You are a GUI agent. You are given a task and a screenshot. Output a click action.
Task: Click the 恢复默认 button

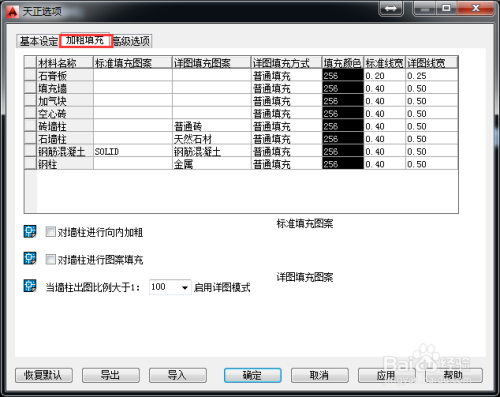click(x=44, y=375)
